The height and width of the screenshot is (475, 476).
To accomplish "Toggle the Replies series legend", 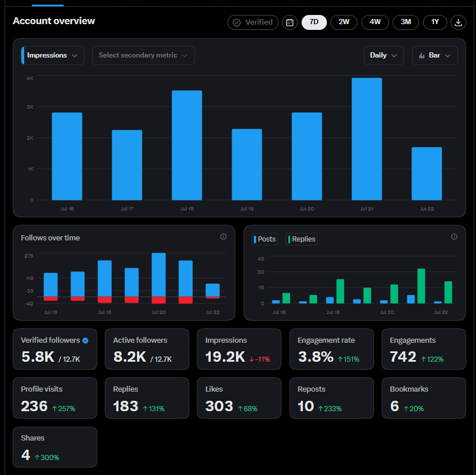I will [302, 239].
